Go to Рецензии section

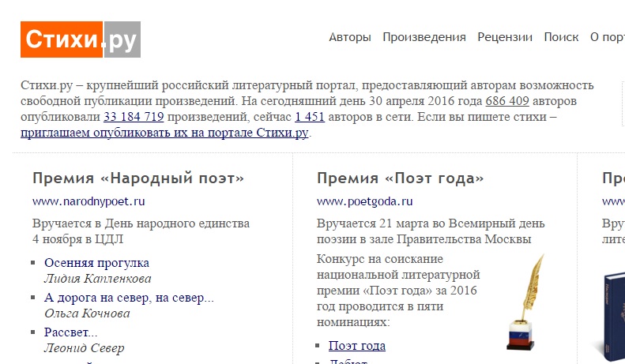pyautogui.click(x=505, y=37)
